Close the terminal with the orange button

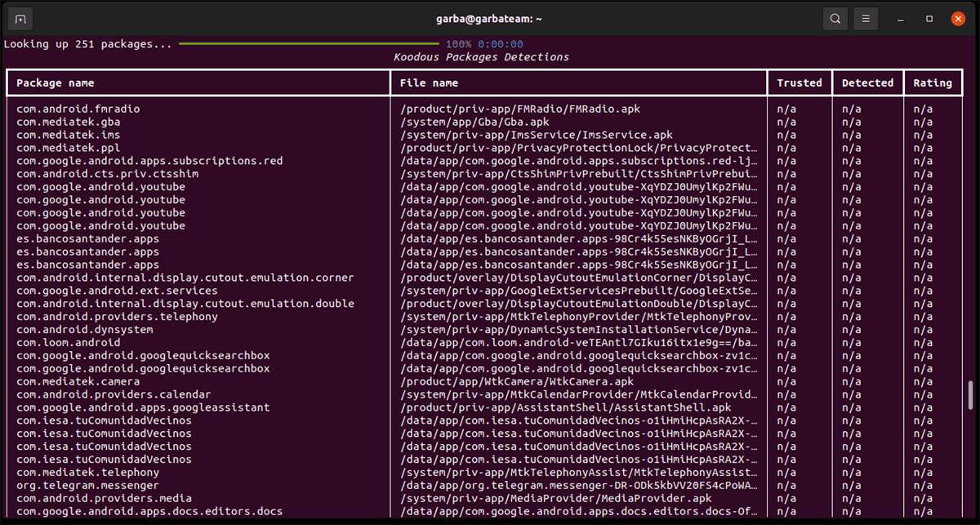point(958,19)
